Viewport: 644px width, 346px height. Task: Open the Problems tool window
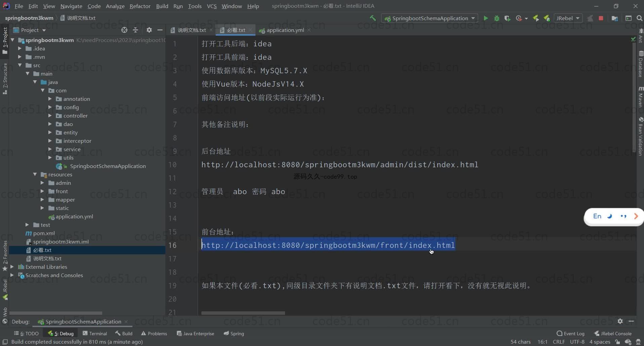point(154,334)
